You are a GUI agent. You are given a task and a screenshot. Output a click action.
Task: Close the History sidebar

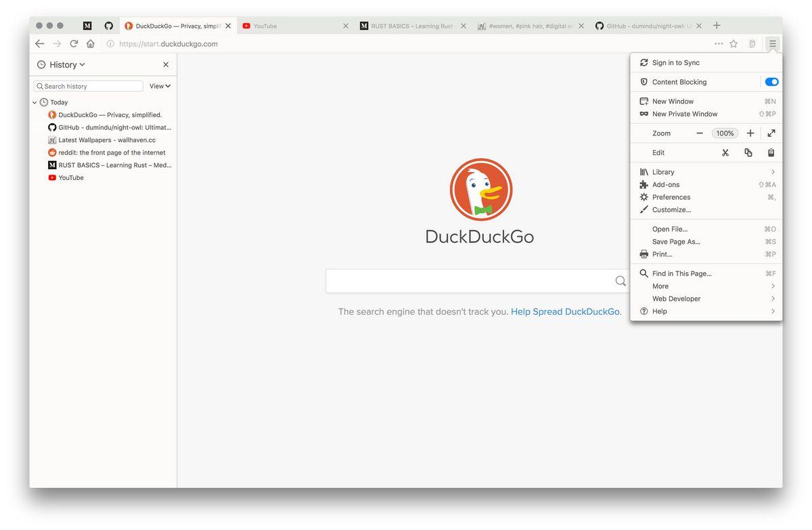[166, 64]
